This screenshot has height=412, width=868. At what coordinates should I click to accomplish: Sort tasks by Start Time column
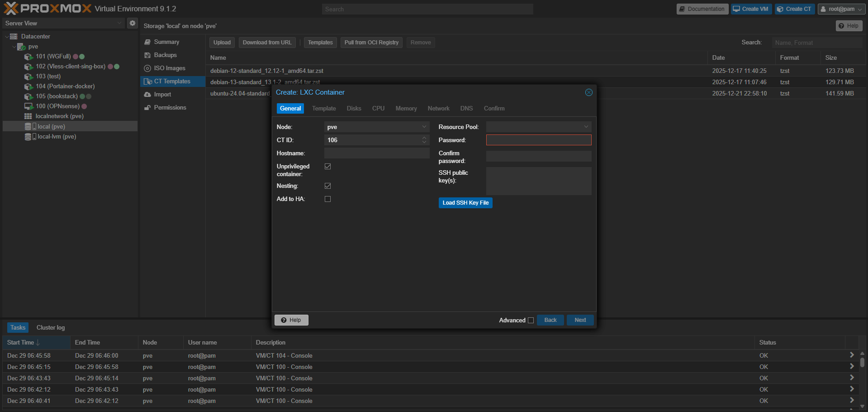click(36, 342)
